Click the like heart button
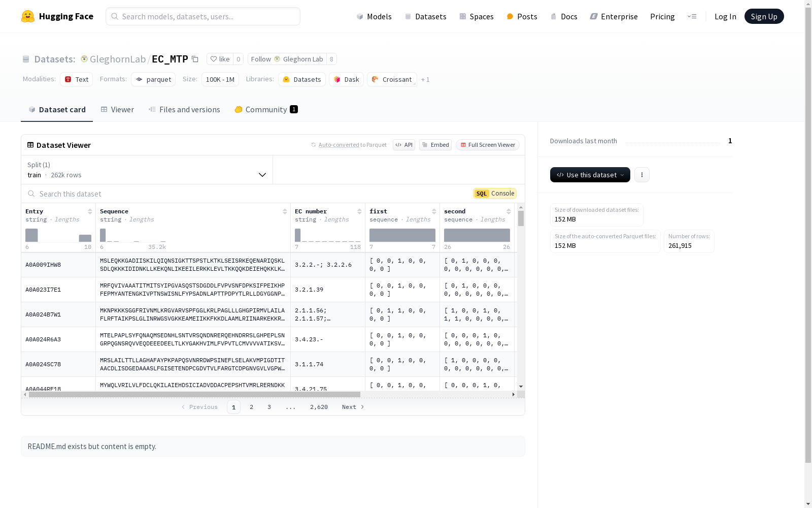 pyautogui.click(x=220, y=59)
